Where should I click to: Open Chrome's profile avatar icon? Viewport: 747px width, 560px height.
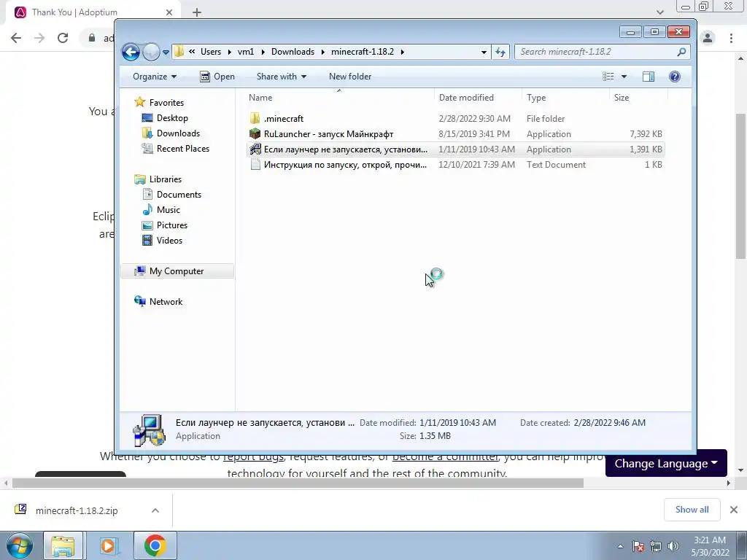[x=708, y=38]
